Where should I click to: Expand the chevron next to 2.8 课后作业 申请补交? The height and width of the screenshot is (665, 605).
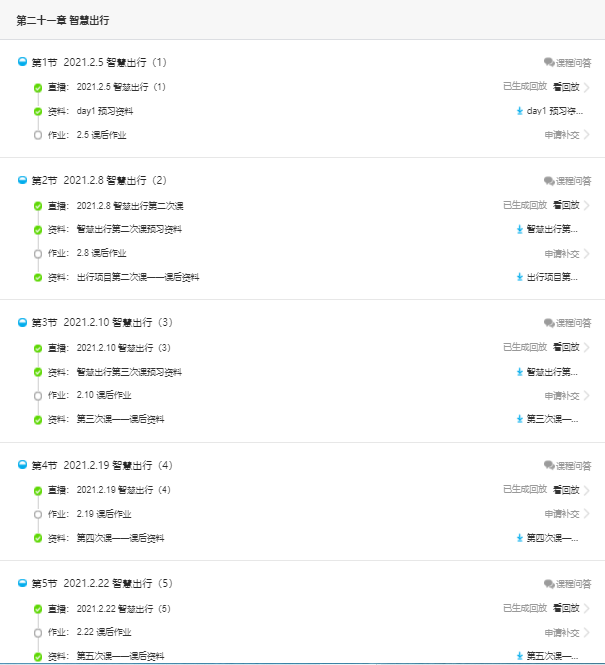pos(587,254)
